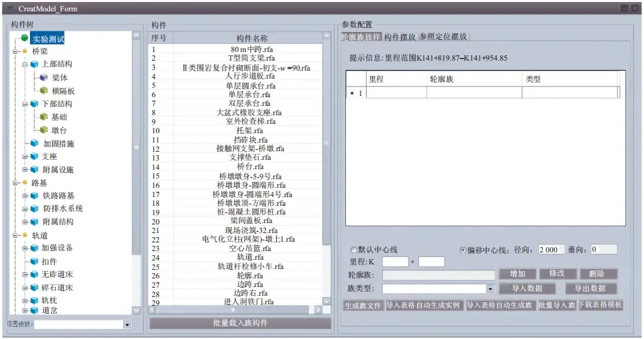Click the 批量载入族构件 button
Image resolution: width=644 pixels, height=339 pixels.
coord(240,324)
